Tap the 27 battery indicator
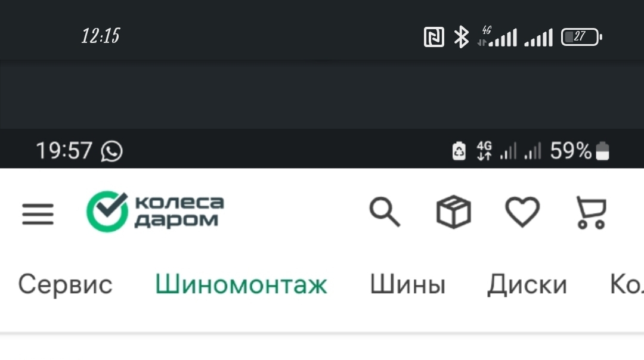The image size is (644, 360). [x=581, y=37]
